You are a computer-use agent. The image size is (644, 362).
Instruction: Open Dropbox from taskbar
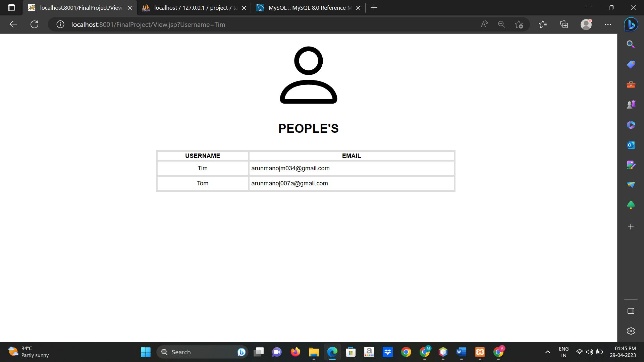(x=387, y=352)
